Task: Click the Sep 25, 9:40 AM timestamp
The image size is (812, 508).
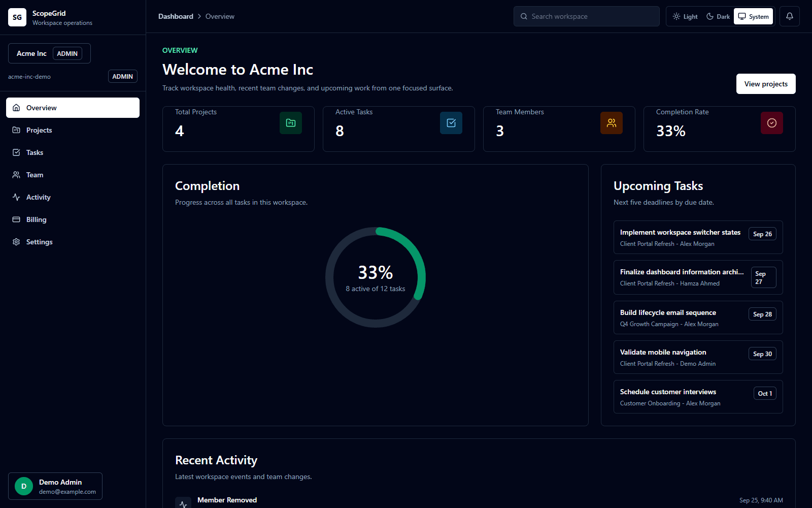Action: 761,500
